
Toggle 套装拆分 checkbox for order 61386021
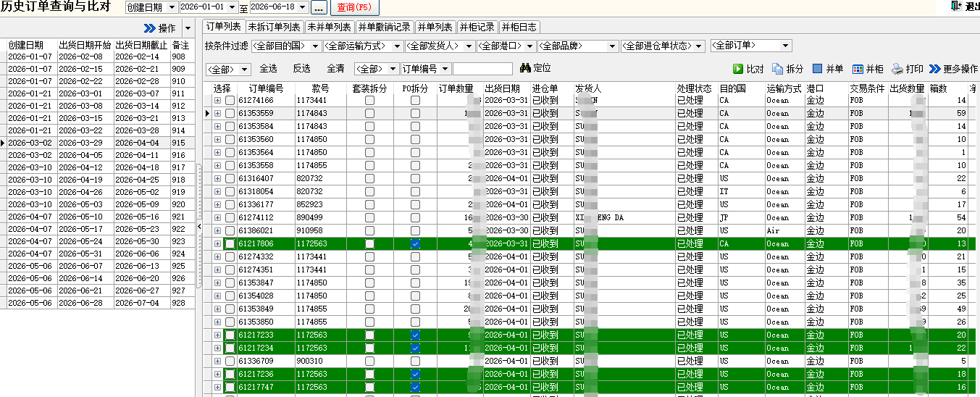[x=369, y=231]
